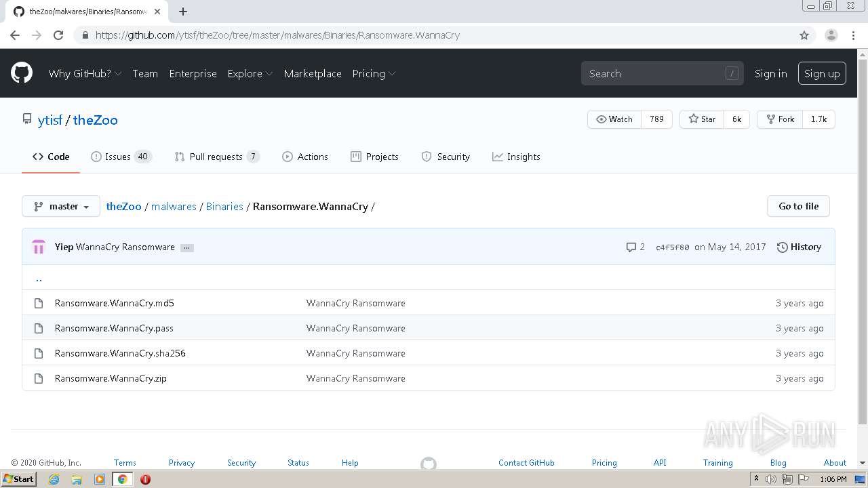Click the file icon of Ransomware.WannaCry.sha256
This screenshot has width=868, height=488.
(x=39, y=353)
